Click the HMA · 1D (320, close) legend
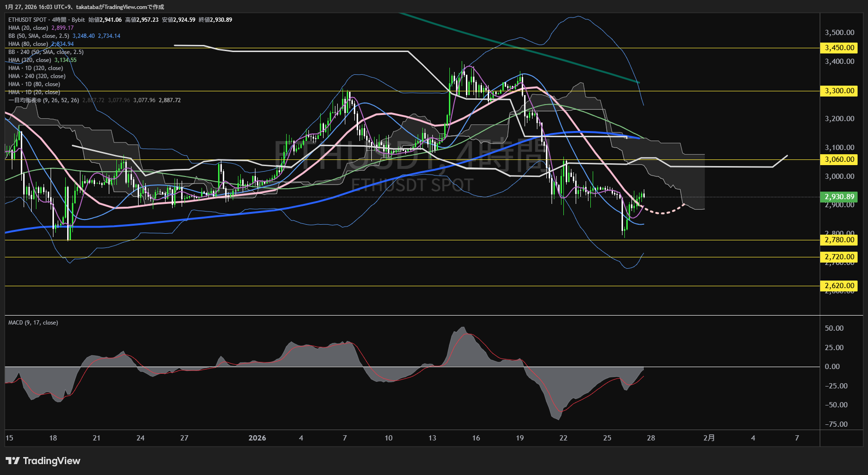 coord(35,68)
